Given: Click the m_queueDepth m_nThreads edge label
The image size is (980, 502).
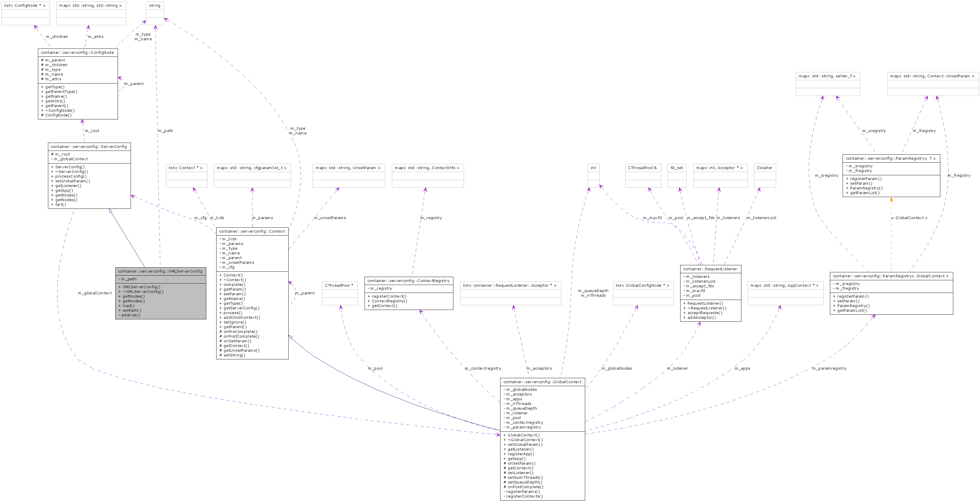Looking at the screenshot, I should point(593,293).
